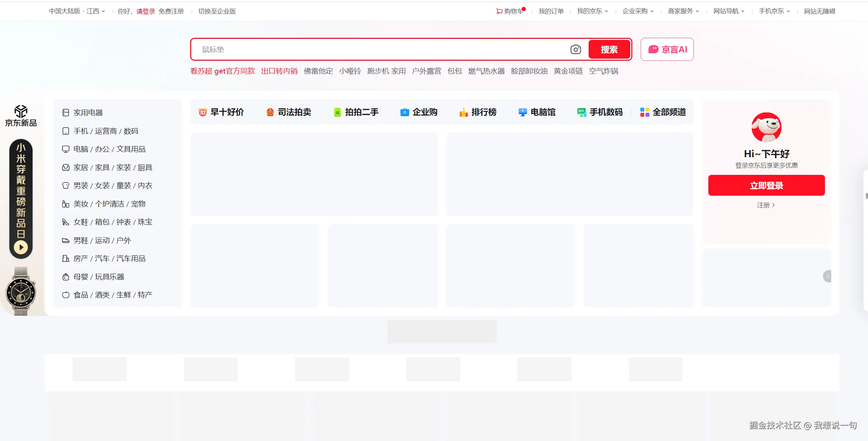Click the camera image search icon

point(576,49)
